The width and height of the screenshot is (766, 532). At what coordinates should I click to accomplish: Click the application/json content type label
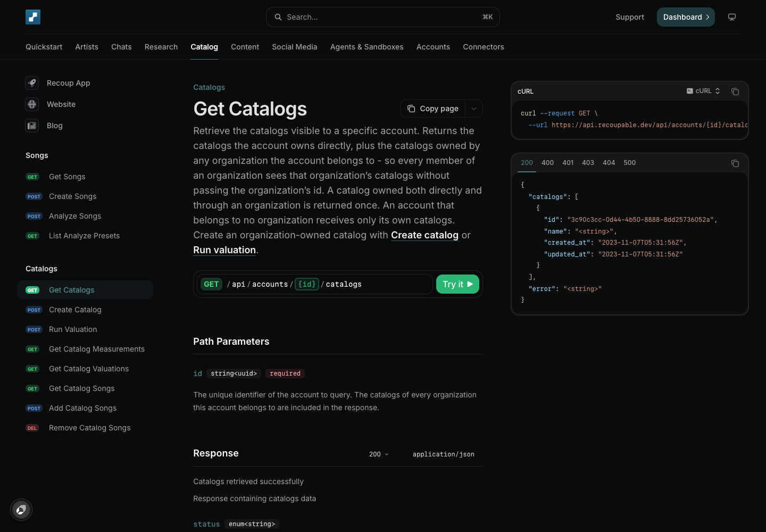pos(444,454)
